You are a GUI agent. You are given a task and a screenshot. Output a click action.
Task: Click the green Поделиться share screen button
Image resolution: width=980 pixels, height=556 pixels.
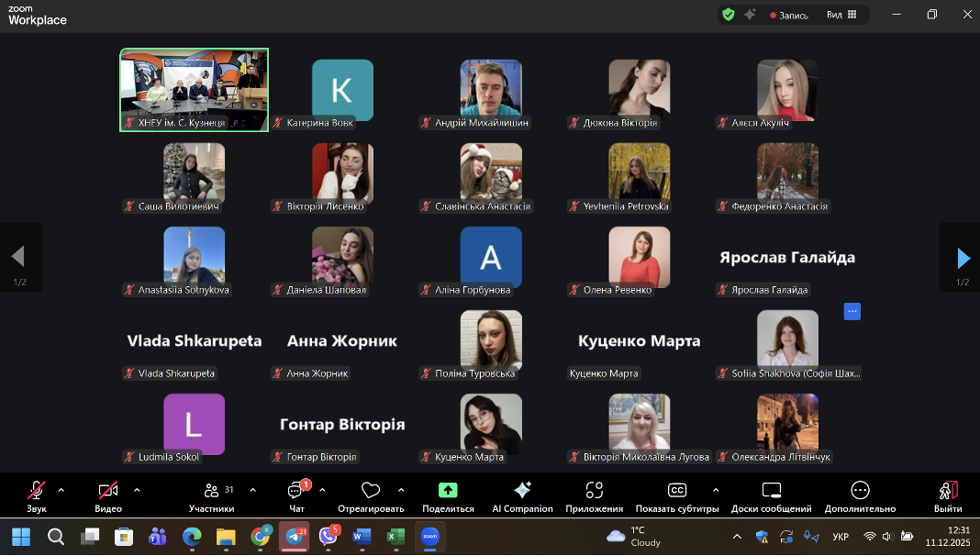tap(448, 491)
